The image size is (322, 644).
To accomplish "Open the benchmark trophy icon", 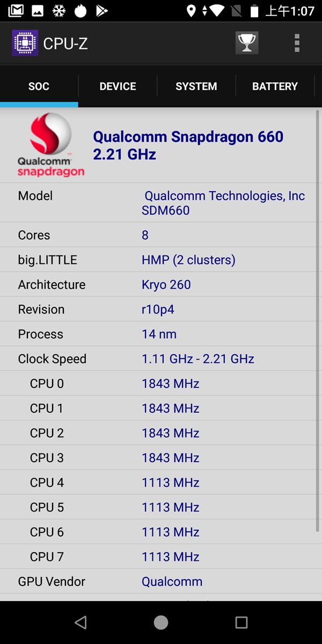I will 246,43.
